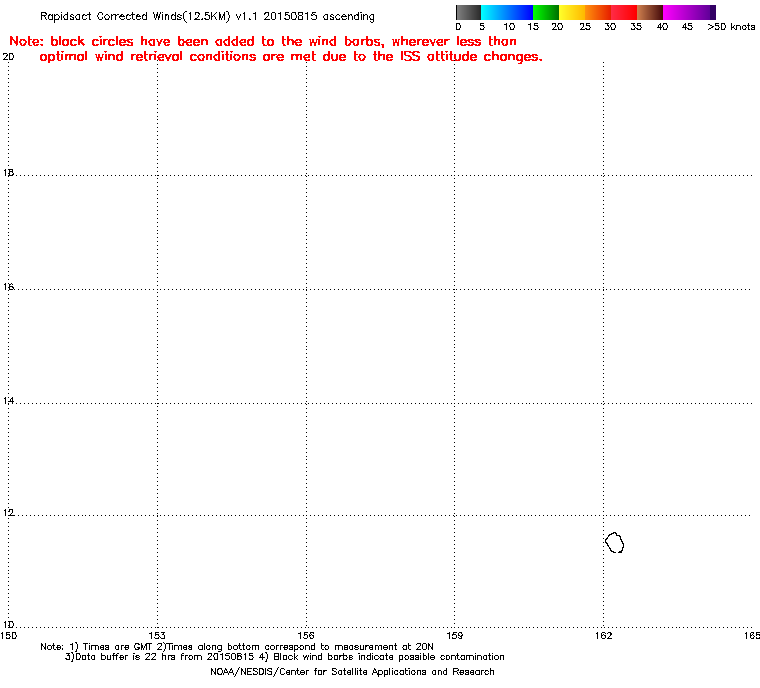
Task: Click the 'optimal wind retrieval conditions' red line
Action: (291, 57)
